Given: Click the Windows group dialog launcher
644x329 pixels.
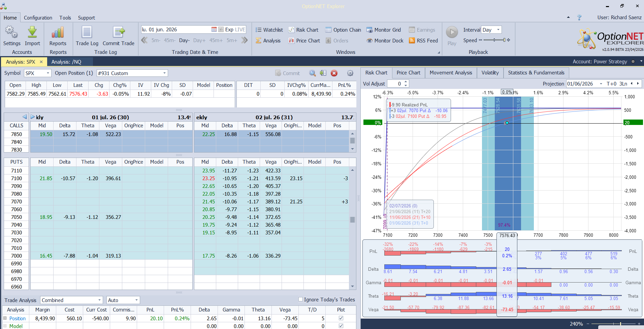Looking at the screenshot, I should 439,53.
